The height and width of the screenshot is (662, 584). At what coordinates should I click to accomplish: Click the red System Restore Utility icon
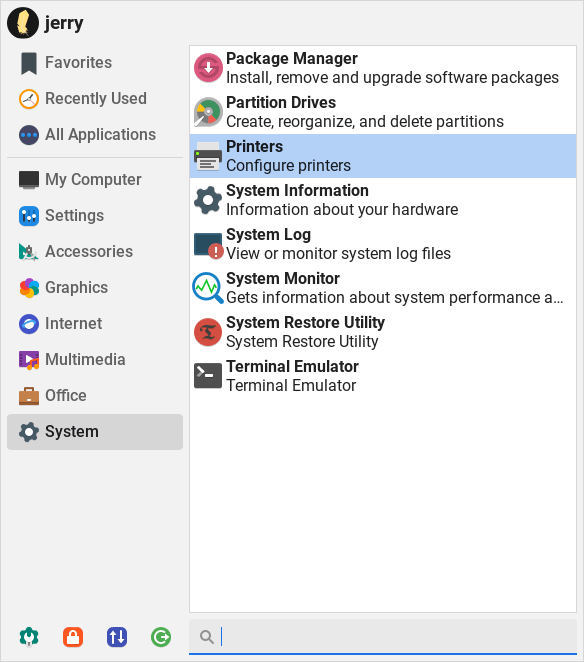208,332
